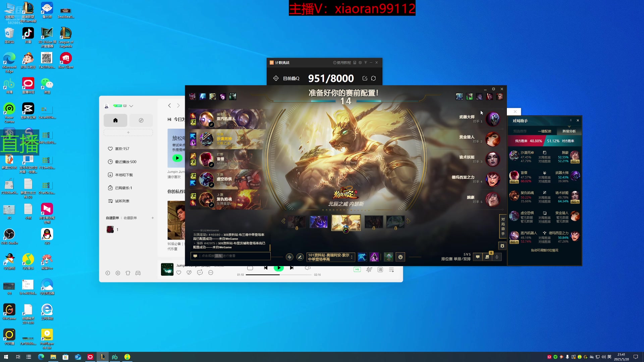
Task: Open League client settings gear
Action: click(x=493, y=89)
